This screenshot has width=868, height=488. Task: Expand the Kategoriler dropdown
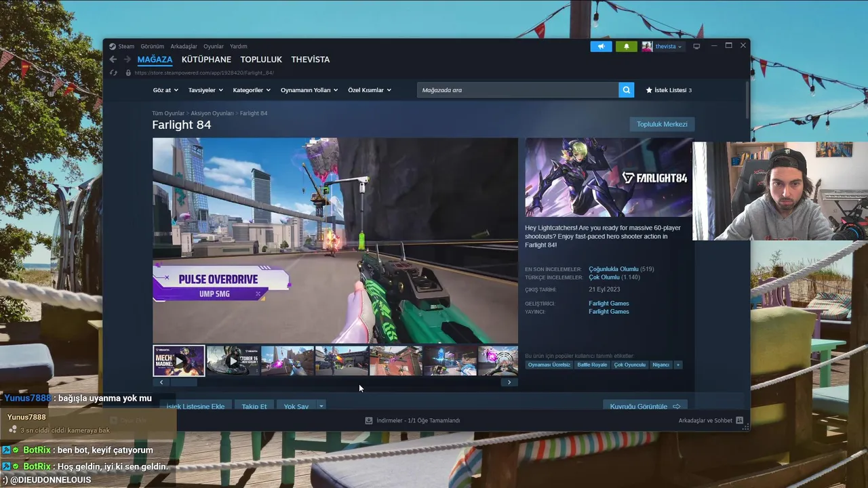[252, 90]
